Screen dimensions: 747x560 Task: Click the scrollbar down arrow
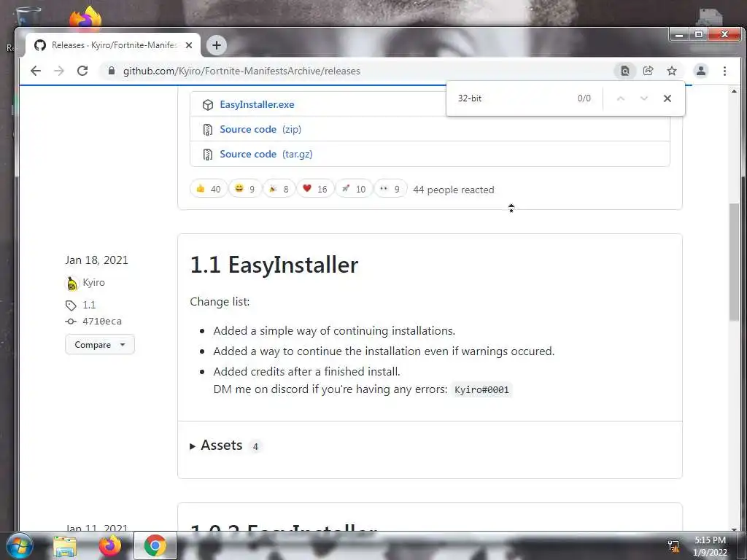[x=734, y=529]
